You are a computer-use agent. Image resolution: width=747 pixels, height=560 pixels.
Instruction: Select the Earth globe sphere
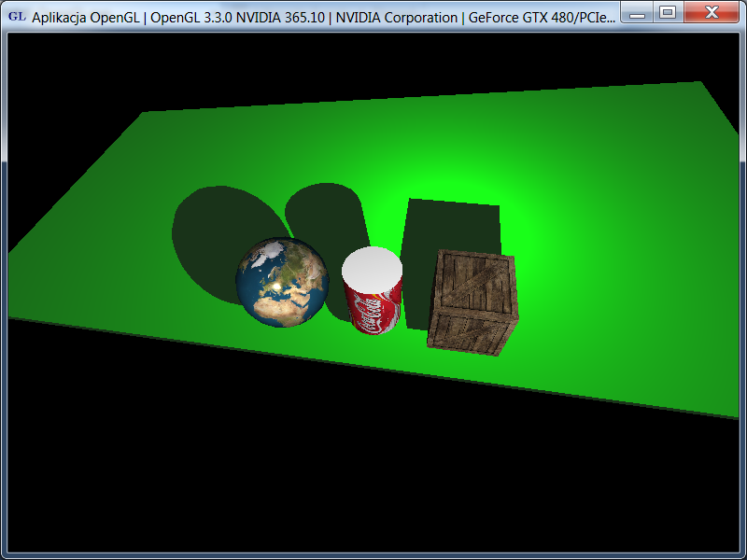(x=281, y=282)
